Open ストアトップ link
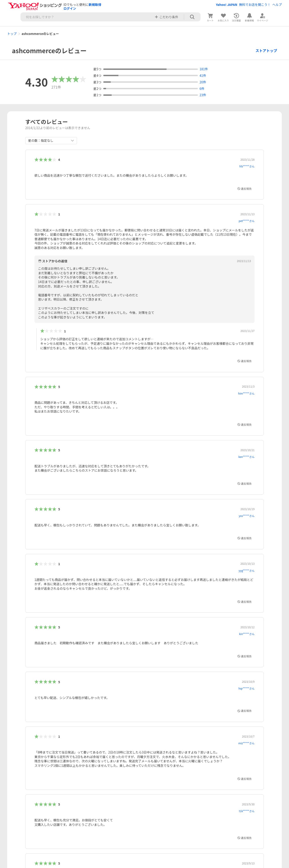 pyautogui.click(x=266, y=50)
